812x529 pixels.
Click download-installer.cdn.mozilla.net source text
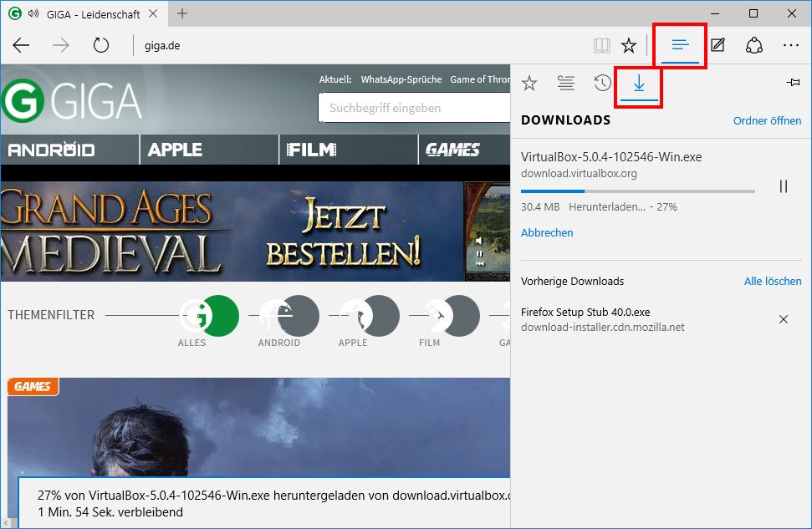pos(603,327)
